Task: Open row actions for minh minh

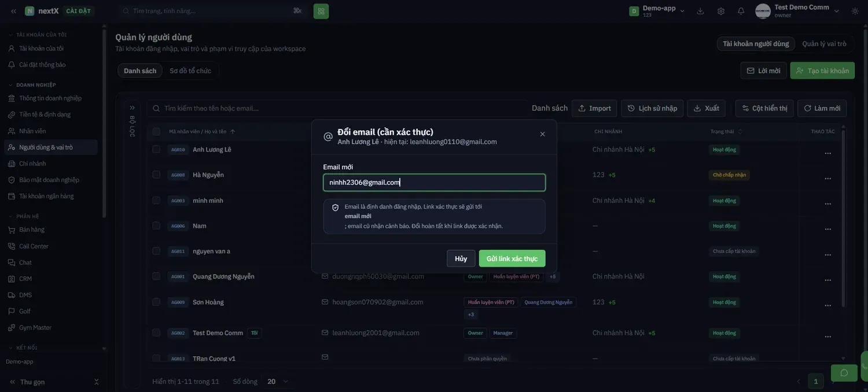Action: coord(827,204)
